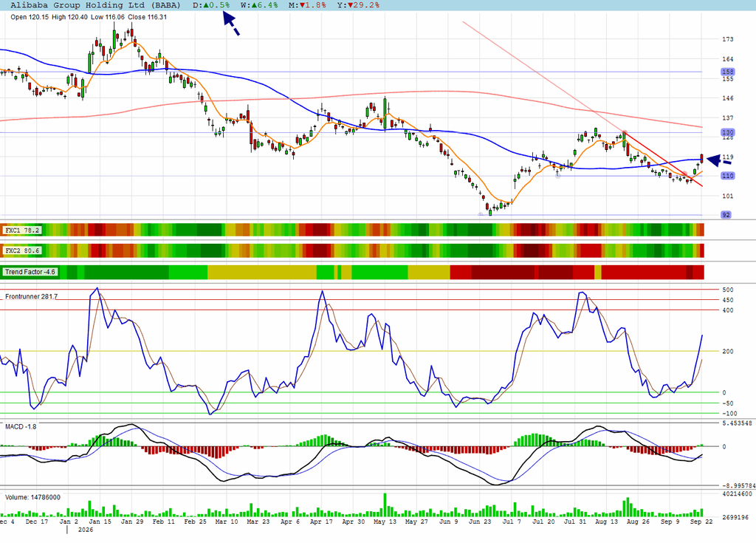Click the dashed arrow near daily change
Image resolution: width=756 pixels, height=543 pixels.
point(231,23)
